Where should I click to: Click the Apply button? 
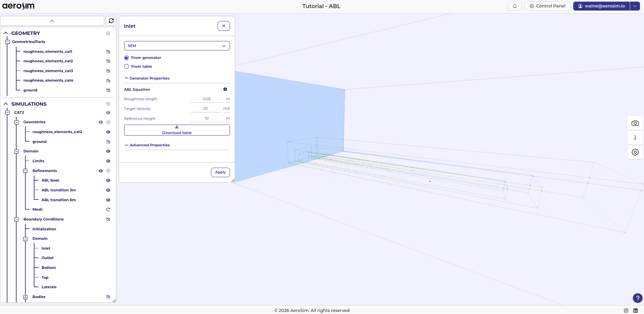[x=220, y=172]
